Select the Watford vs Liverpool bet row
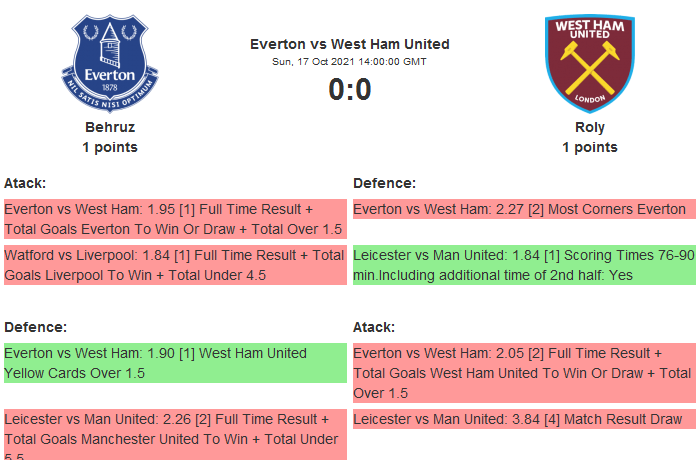 pos(174,265)
